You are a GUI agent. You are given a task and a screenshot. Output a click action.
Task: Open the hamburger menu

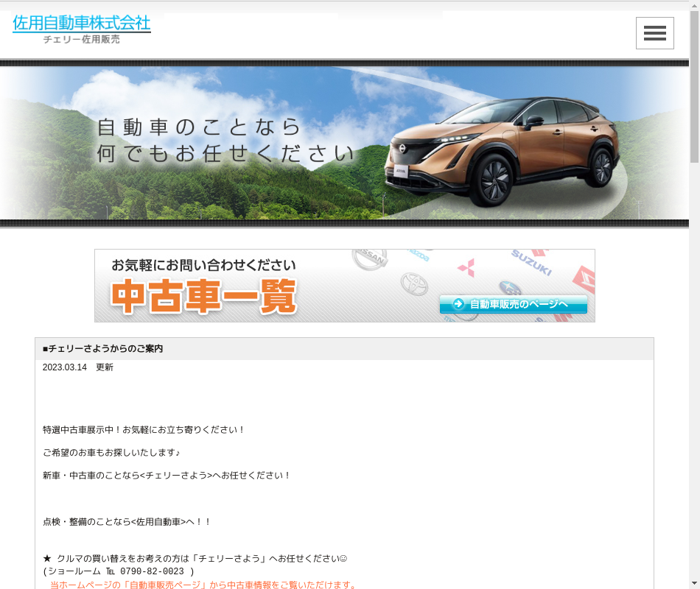654,33
